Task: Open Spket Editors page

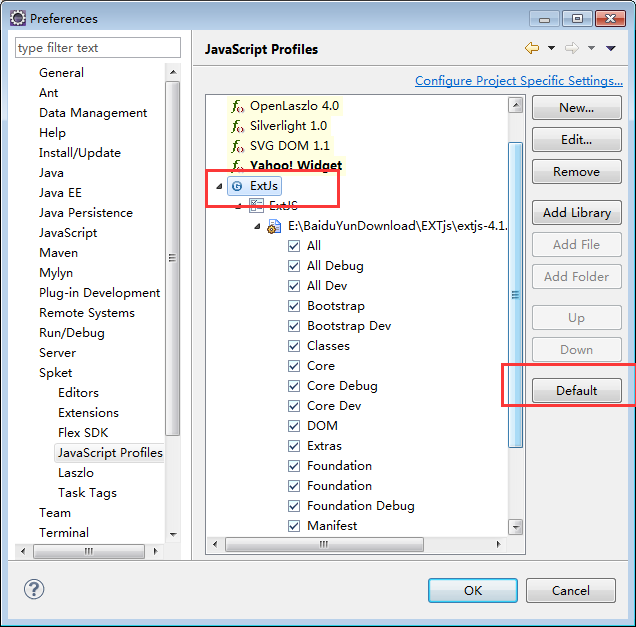Action: pyautogui.click(x=78, y=393)
